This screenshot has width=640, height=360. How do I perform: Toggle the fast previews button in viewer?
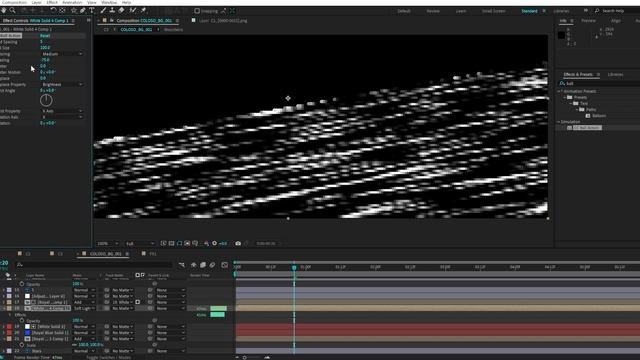(x=164, y=243)
